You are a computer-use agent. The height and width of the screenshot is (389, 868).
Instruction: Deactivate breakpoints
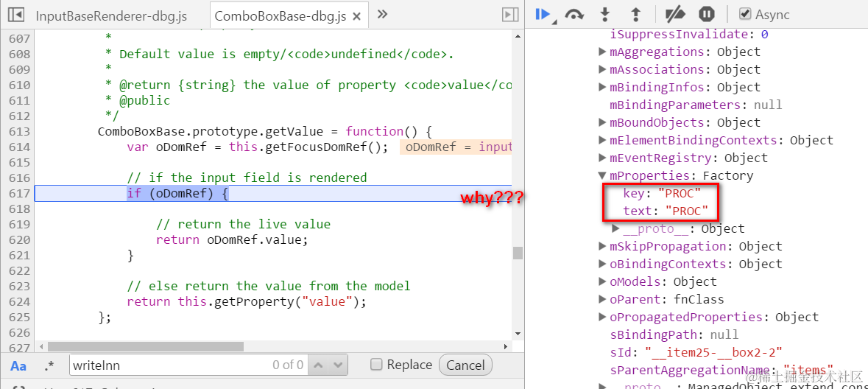pyautogui.click(x=675, y=15)
